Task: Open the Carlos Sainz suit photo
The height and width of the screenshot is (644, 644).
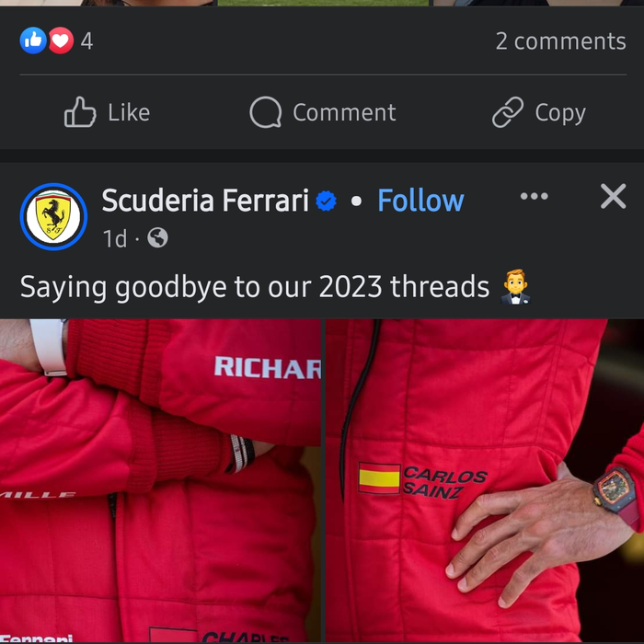Action: pos(485,480)
